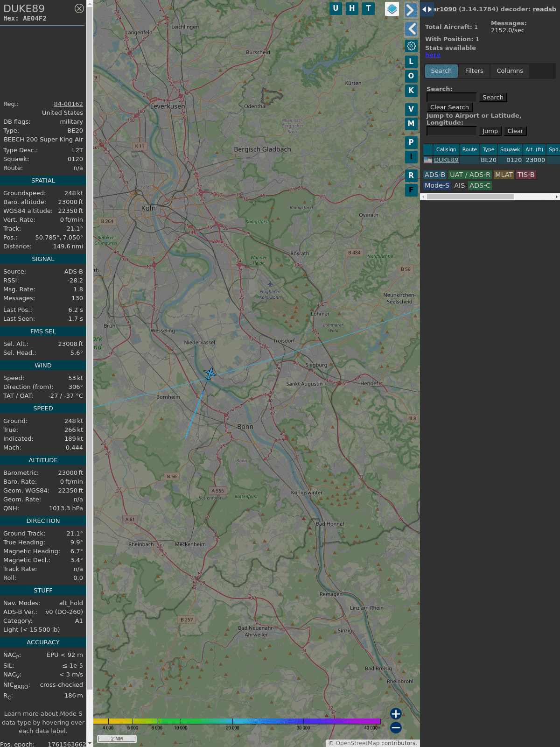This screenshot has height=747, width=560.
Task: Click the Hex: AE04F2 text
Action: tap(25, 19)
